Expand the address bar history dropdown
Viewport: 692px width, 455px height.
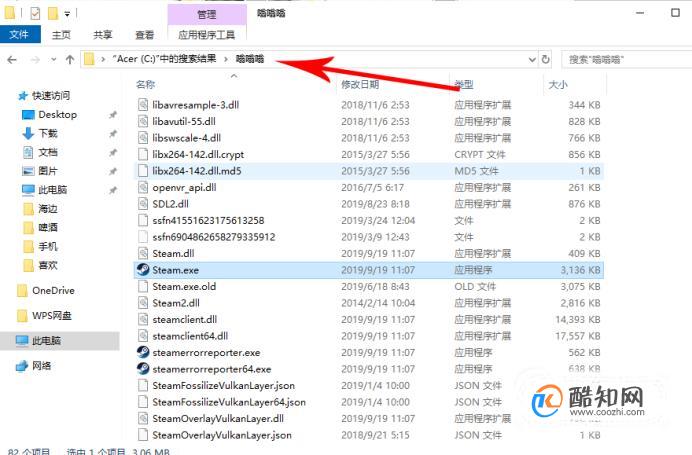coord(532,60)
